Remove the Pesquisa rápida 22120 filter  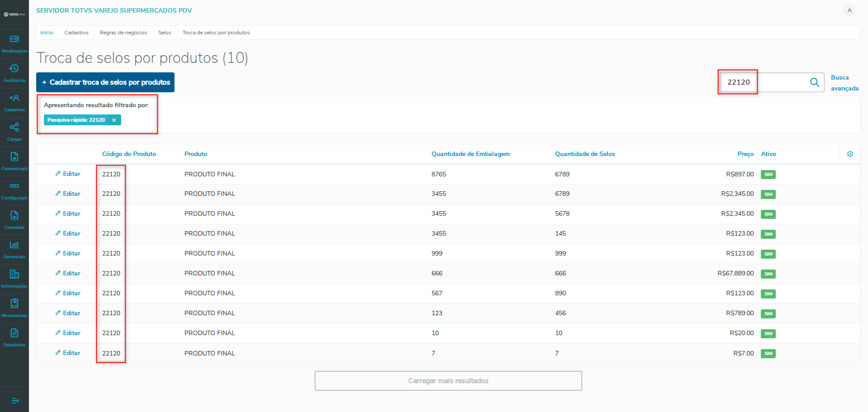pyautogui.click(x=114, y=120)
